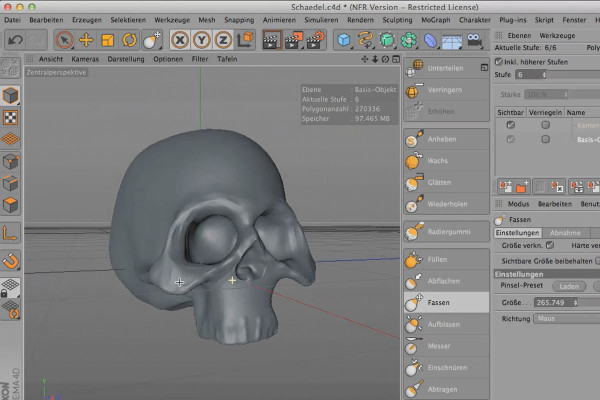Select the Aufblasen brush

click(446, 324)
